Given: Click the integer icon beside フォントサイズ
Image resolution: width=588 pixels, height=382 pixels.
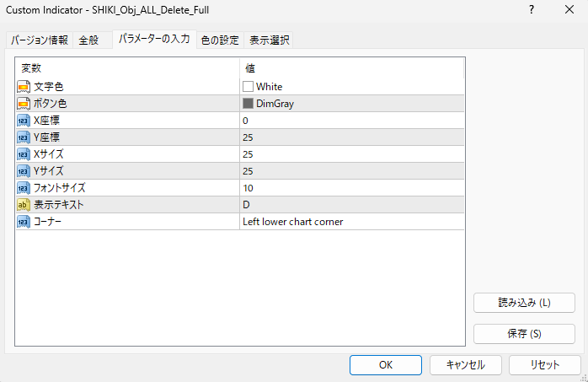Looking at the screenshot, I should pos(24,188).
